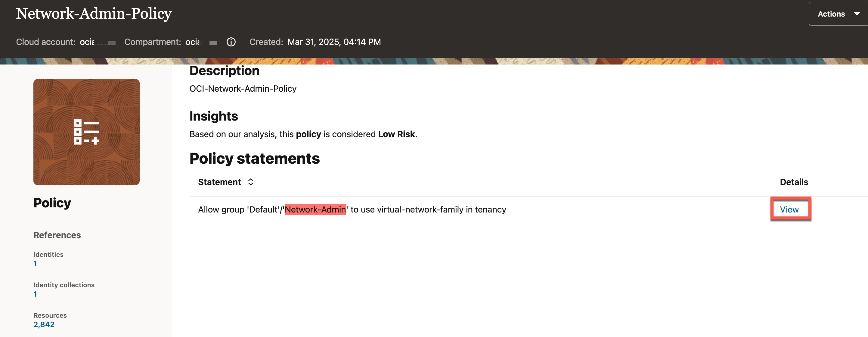
Task: Click the Policy statements heading
Action: (x=254, y=159)
